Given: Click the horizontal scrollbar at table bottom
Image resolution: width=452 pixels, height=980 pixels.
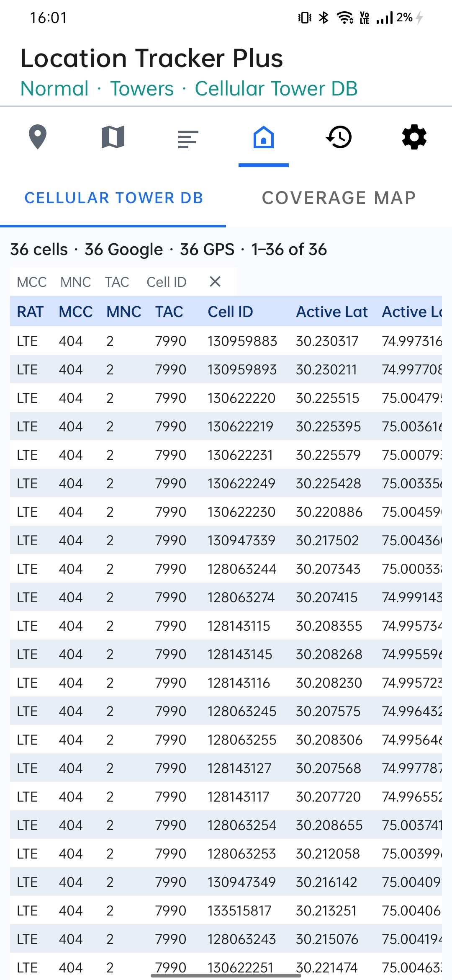Looking at the screenshot, I should click(226, 975).
